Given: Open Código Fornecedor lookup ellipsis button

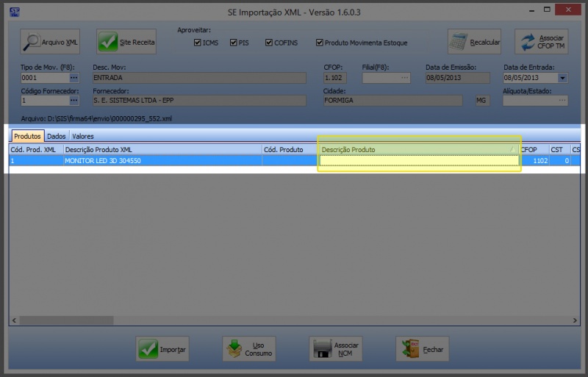Looking at the screenshot, I should coord(74,100).
